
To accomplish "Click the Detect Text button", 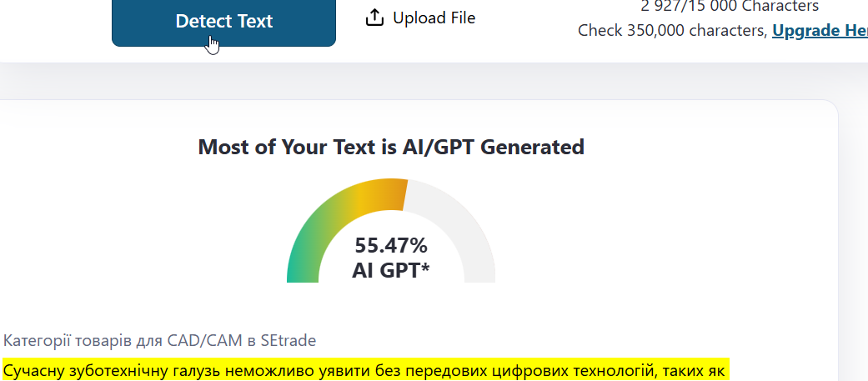I will [x=223, y=22].
